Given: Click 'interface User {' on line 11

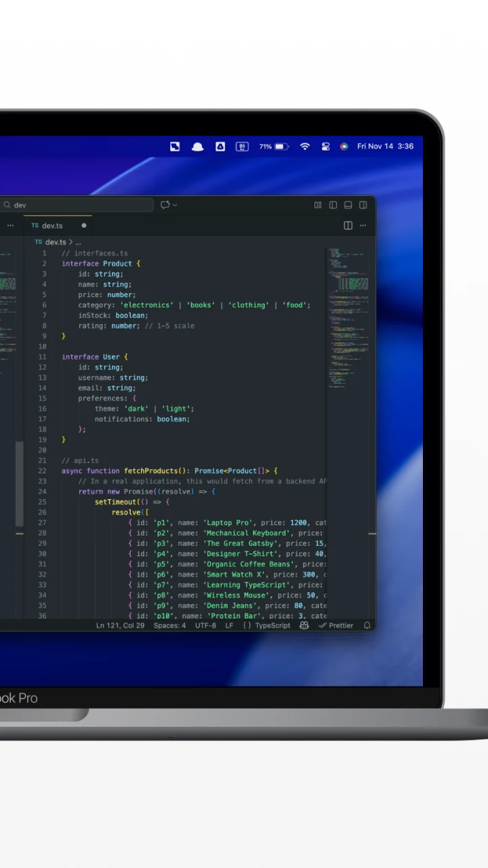Looking at the screenshot, I should [95, 357].
